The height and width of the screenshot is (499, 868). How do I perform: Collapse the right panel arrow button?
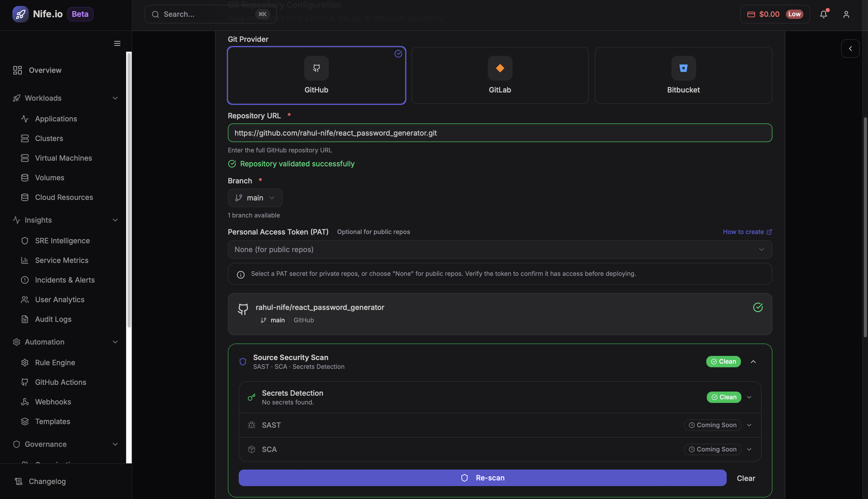point(850,49)
